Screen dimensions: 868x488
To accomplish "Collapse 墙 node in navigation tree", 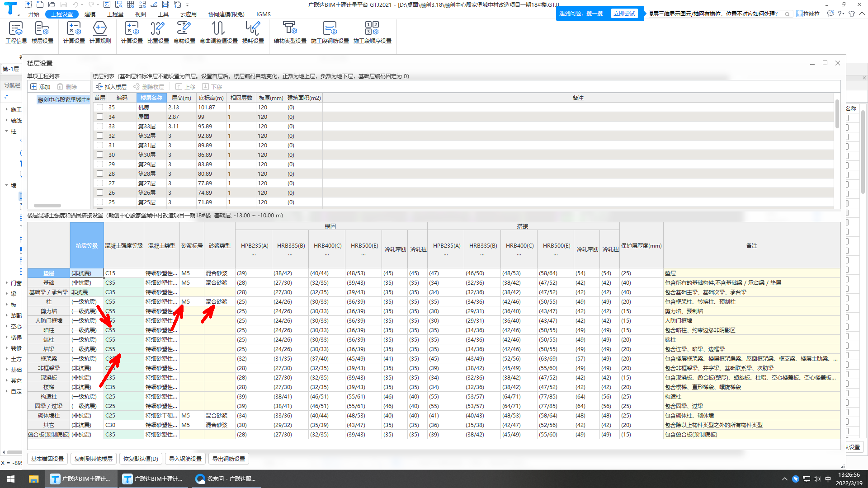I will pyautogui.click(x=6, y=185).
